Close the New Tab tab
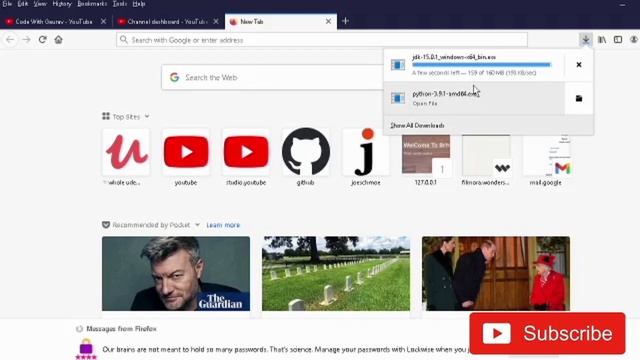This screenshot has width=640, height=360. point(329,21)
